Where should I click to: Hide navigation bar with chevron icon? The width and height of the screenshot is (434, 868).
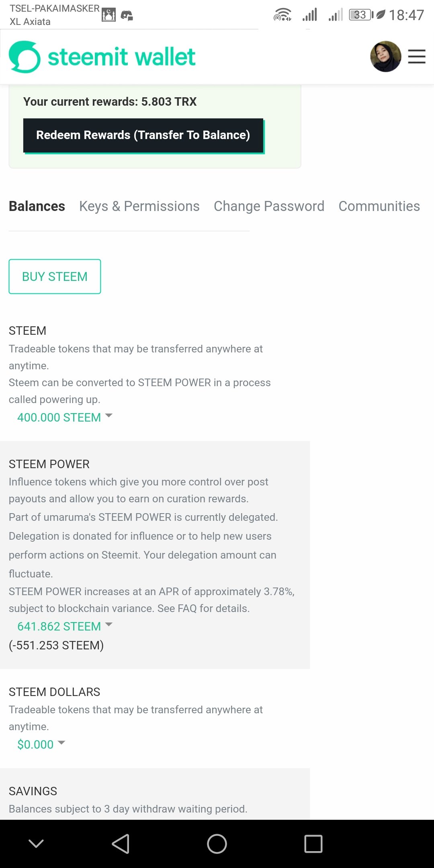click(x=36, y=843)
